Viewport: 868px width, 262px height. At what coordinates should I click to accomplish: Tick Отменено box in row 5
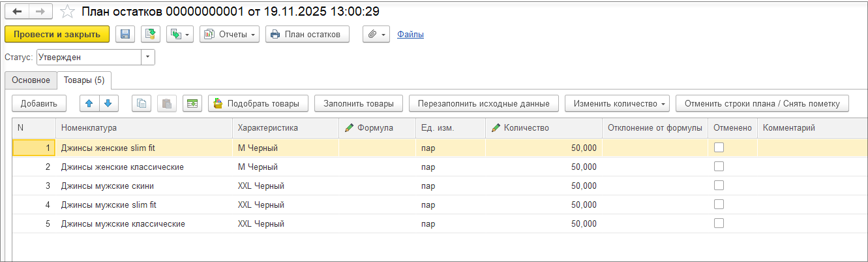click(x=719, y=223)
